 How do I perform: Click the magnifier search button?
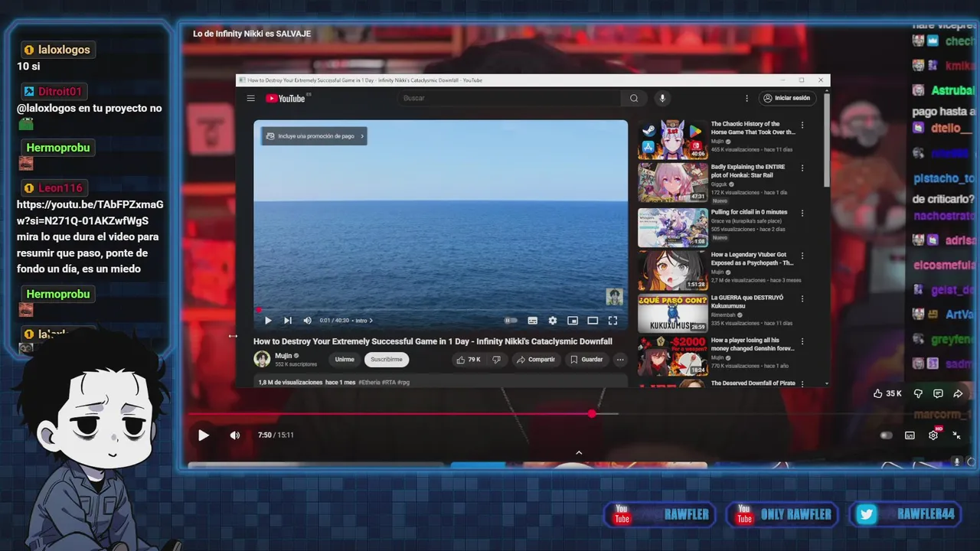click(x=634, y=98)
